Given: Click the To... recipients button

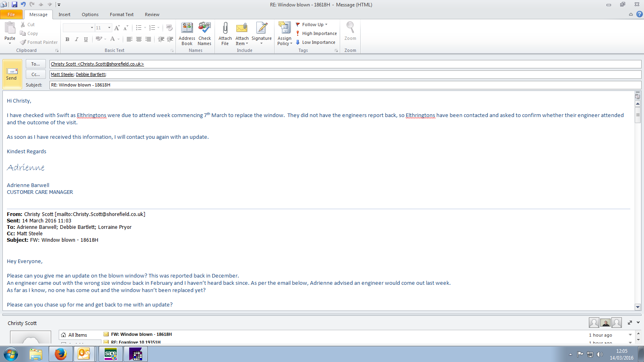Looking at the screenshot, I should click(x=35, y=64).
